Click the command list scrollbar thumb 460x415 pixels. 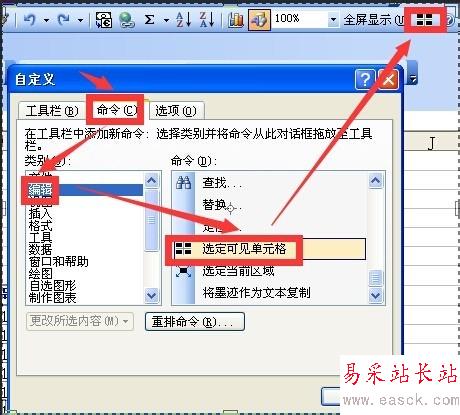375,278
